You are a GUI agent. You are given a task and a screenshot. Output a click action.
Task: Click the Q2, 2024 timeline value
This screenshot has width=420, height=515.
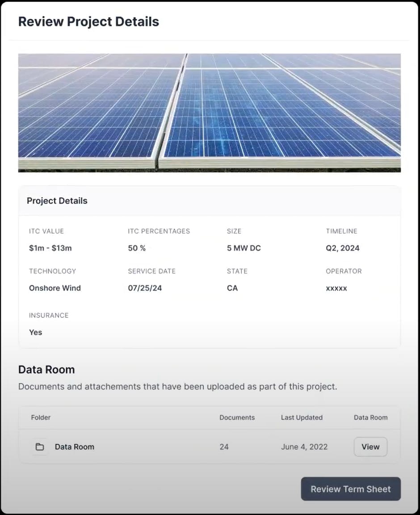(342, 248)
